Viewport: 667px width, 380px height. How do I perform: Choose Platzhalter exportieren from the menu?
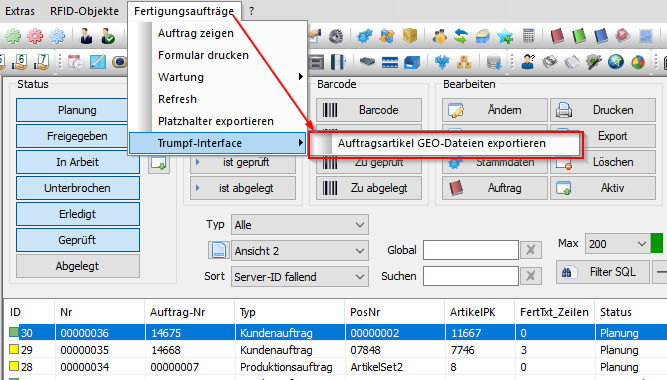[x=216, y=121]
